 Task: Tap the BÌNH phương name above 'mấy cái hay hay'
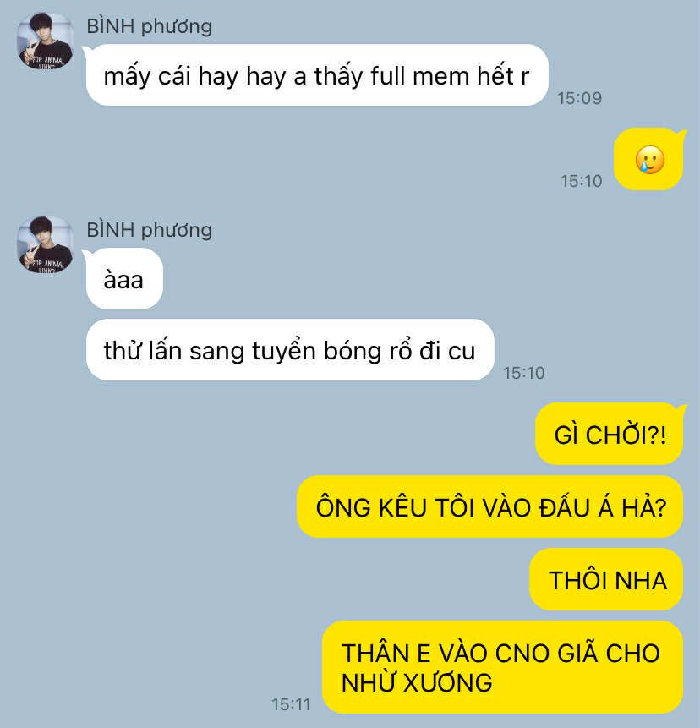149,26
